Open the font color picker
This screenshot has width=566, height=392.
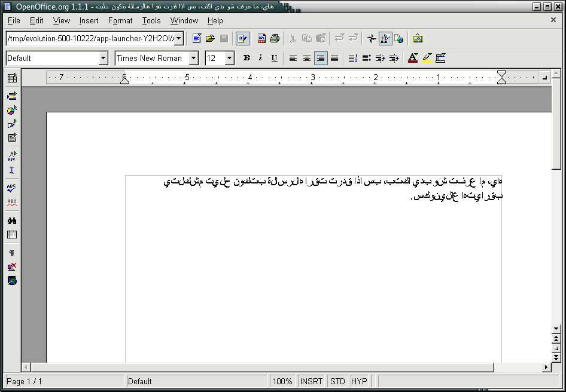tap(413, 58)
